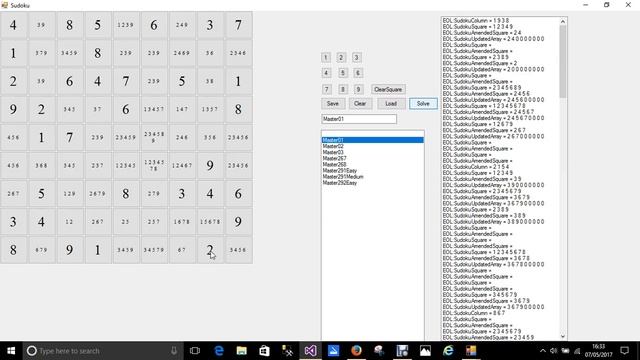Click log line UpdatedArray = 3 8 9 0 0 0 0 0 0
This screenshot has height=360, width=640.
pyautogui.click(x=493, y=222)
